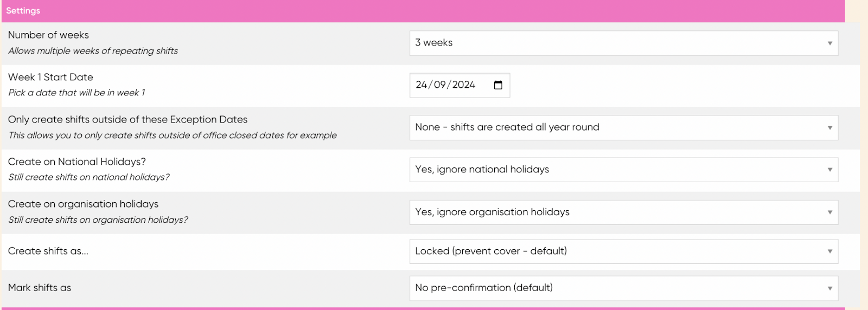Click arrow icon on Mark shifts as select
This screenshot has height=310, width=868.
[829, 288]
